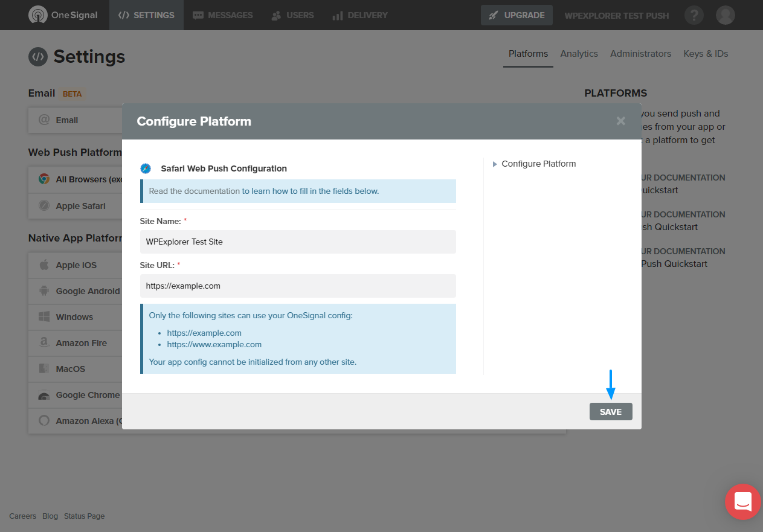The height and width of the screenshot is (532, 763).
Task: Open the Intercom chat bubble
Action: 742,502
